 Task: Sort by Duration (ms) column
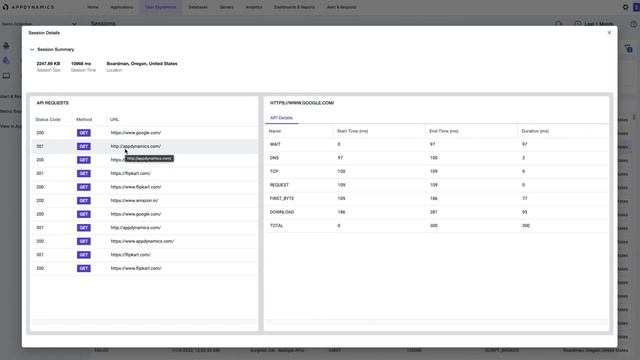tap(535, 131)
